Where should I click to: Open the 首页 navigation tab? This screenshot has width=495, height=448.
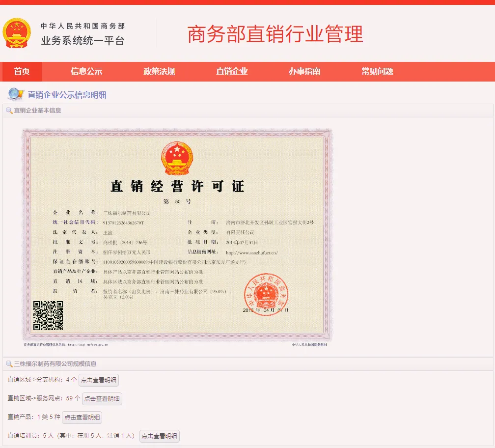click(x=22, y=72)
